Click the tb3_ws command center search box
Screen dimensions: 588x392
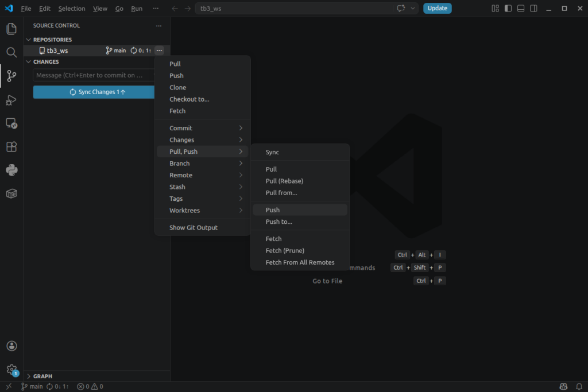[x=295, y=8]
